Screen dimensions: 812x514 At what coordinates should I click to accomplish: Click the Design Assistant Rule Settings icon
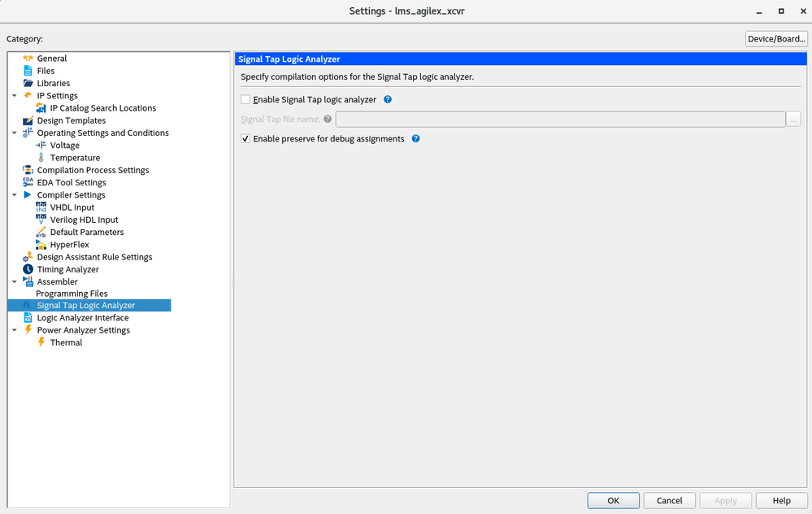28,257
